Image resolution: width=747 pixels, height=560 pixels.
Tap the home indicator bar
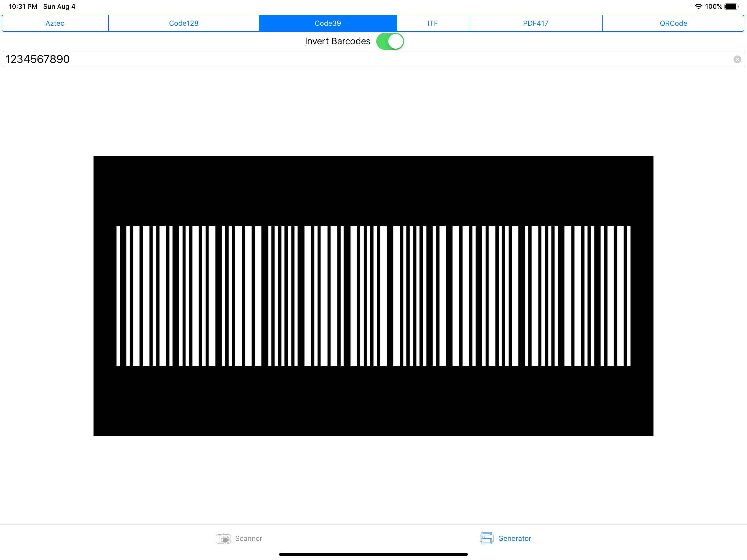tap(373, 554)
